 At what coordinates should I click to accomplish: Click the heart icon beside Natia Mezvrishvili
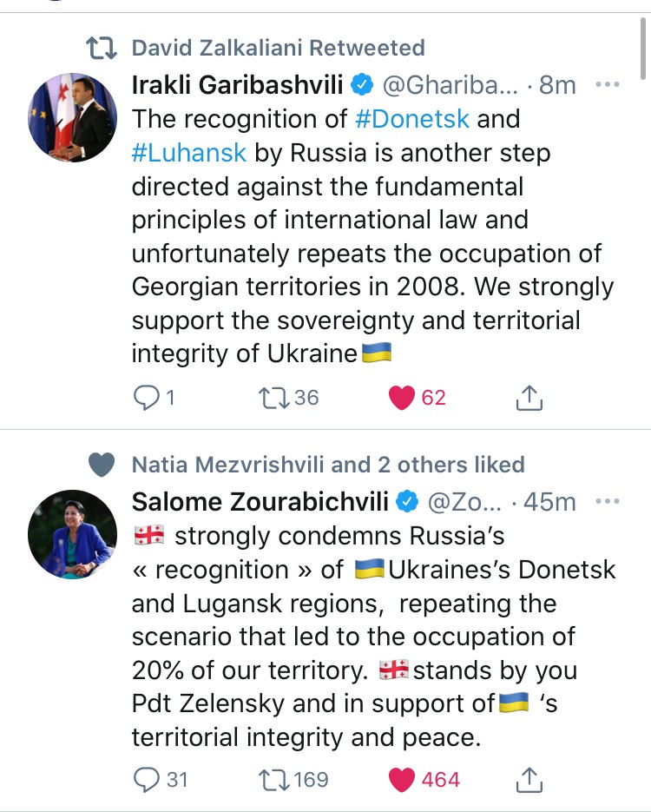click(x=102, y=465)
